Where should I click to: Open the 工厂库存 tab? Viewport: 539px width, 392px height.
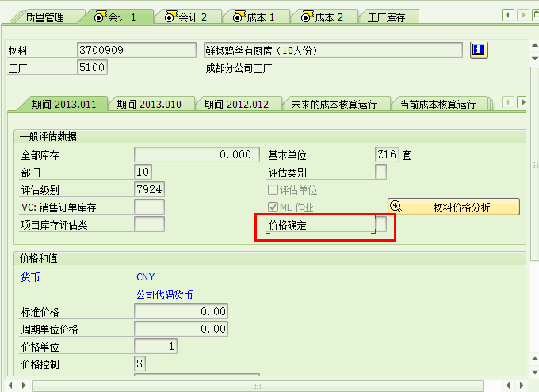(388, 17)
